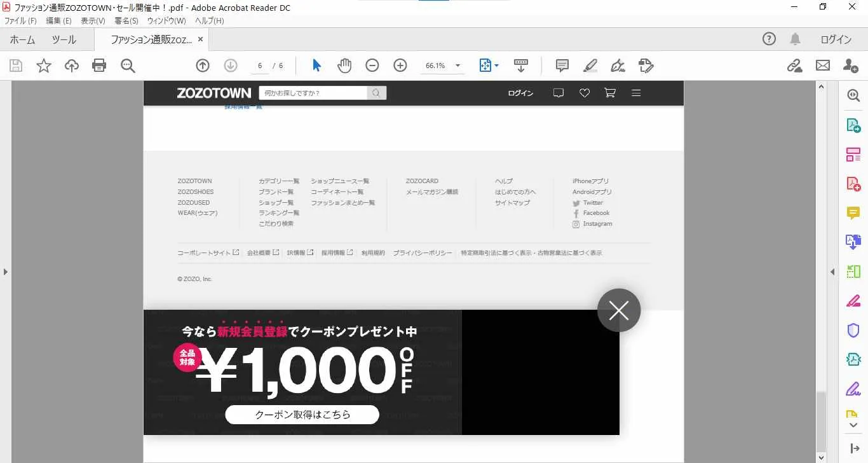Go to the next page arrow
Screen dimensions: 868x463
(x=231, y=66)
